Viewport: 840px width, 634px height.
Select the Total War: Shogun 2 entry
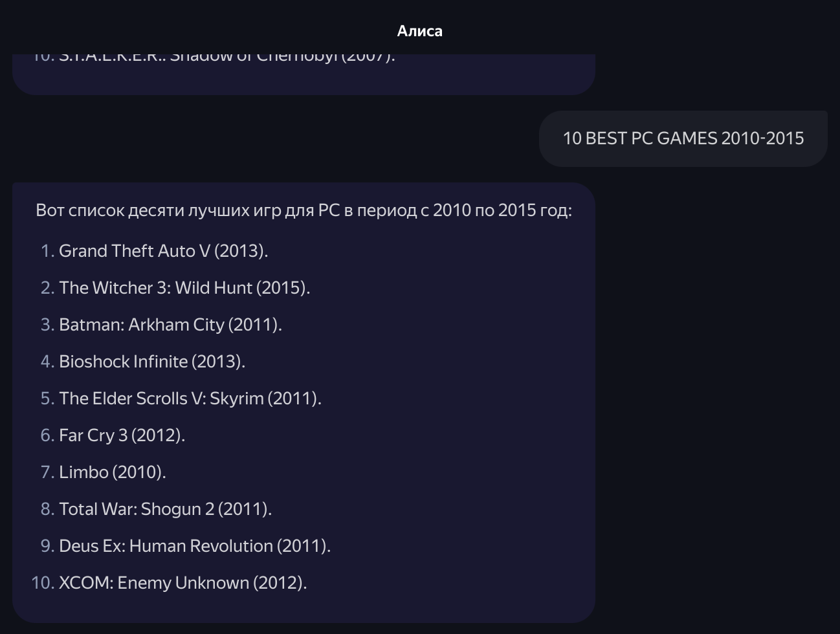click(x=165, y=509)
